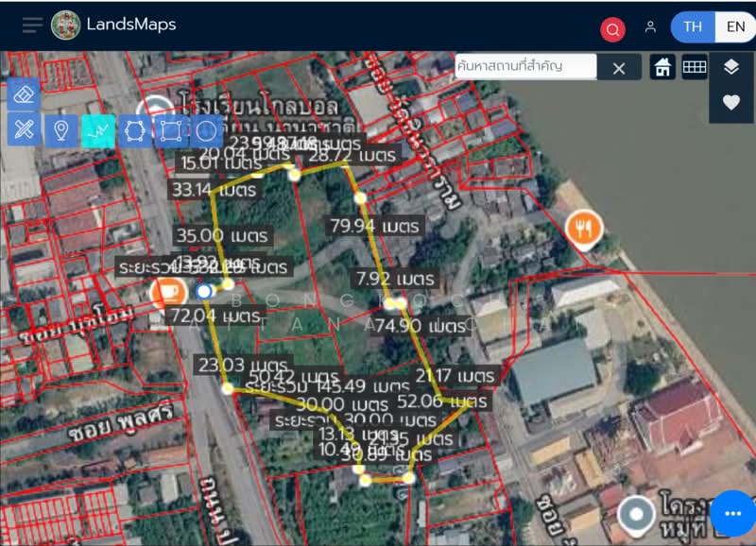Click the 33.14 เมตร distance label
The height and width of the screenshot is (546, 756).
pyautogui.click(x=215, y=189)
